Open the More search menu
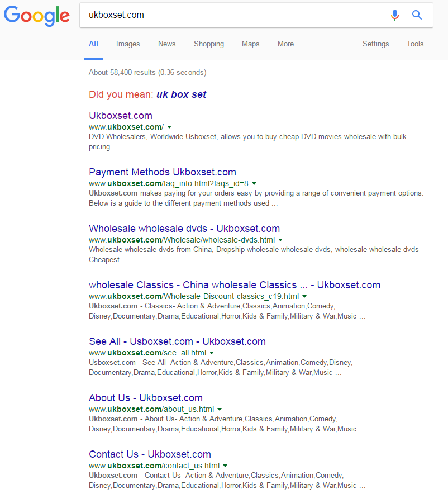This screenshot has width=448, height=494. coord(285,44)
